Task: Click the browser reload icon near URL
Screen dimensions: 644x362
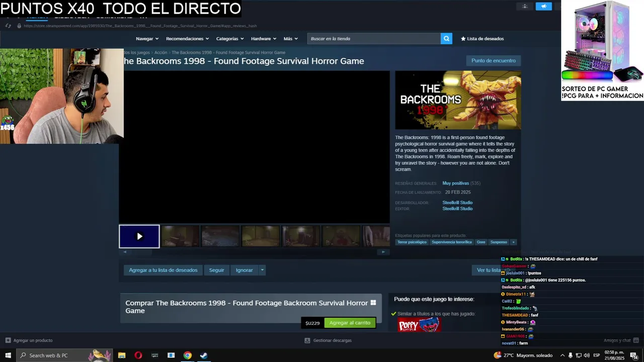Action: click(8, 26)
